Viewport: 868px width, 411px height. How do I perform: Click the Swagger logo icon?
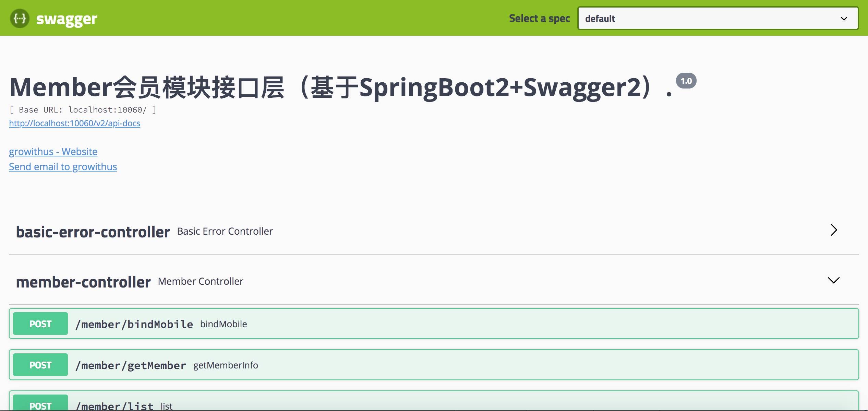(20, 18)
